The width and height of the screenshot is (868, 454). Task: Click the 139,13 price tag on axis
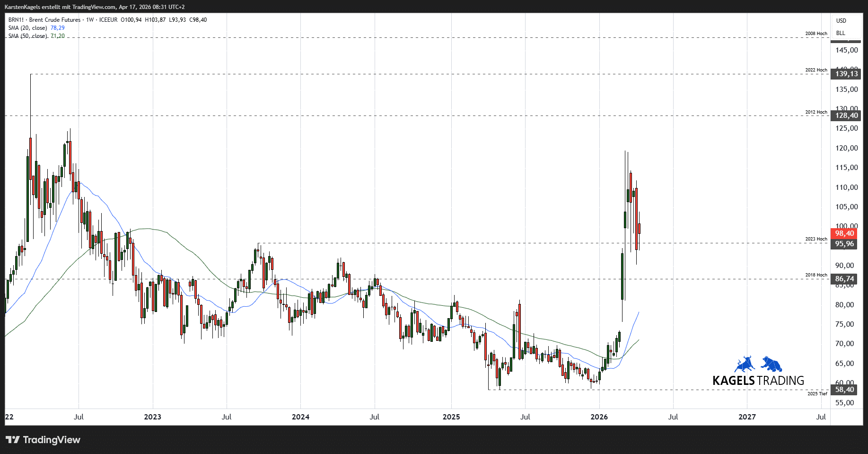click(846, 74)
